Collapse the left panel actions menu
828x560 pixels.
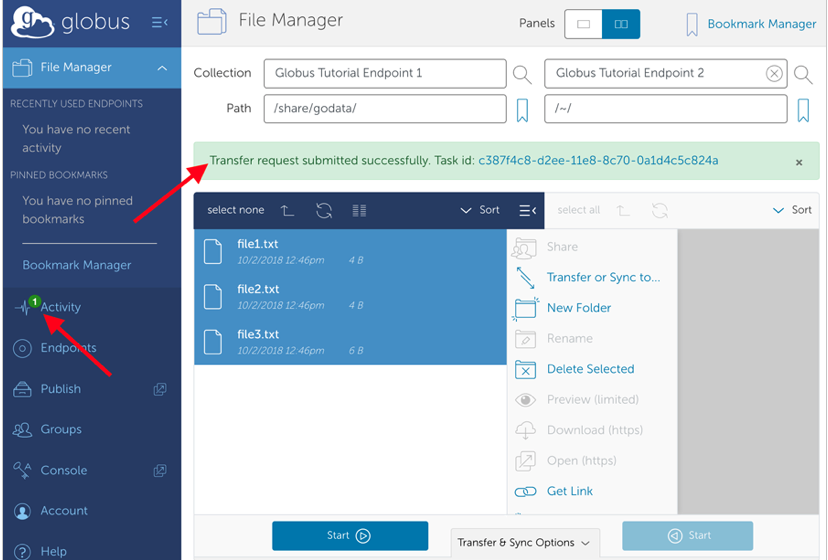point(528,210)
